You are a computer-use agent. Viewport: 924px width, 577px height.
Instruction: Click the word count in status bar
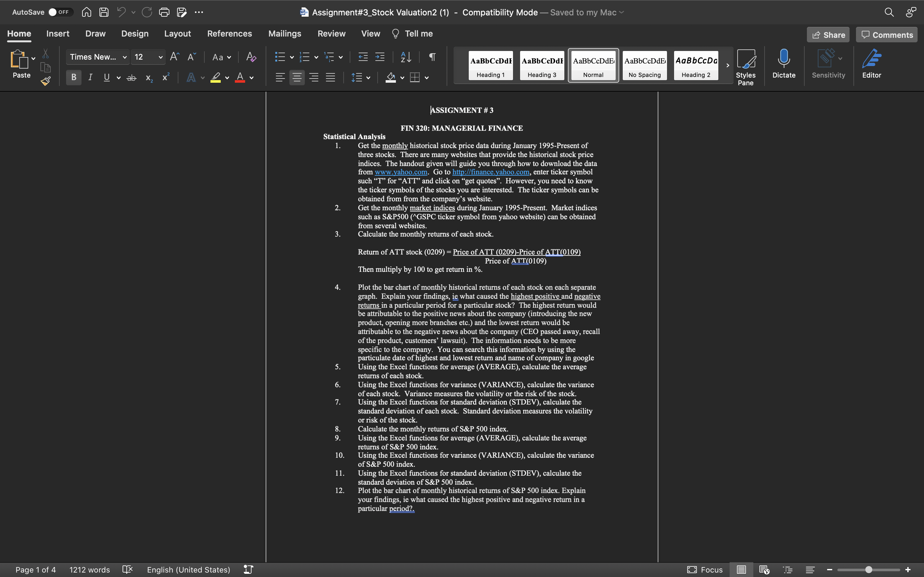pos(89,569)
